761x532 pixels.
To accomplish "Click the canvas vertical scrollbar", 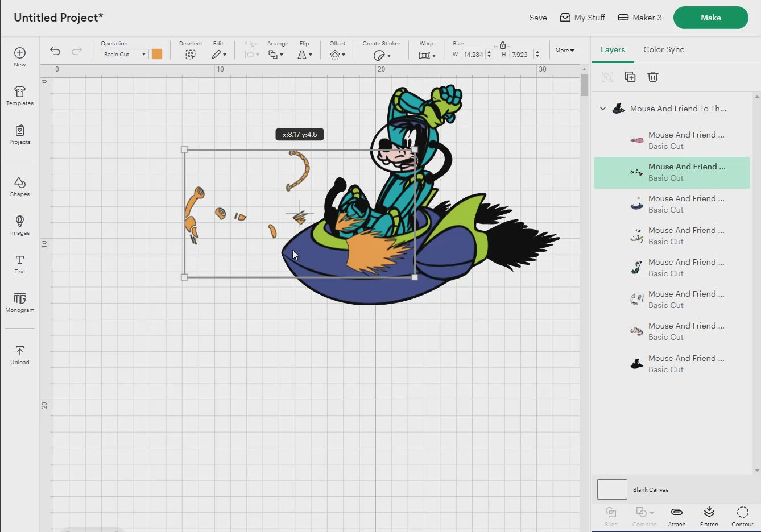I will 584,85.
